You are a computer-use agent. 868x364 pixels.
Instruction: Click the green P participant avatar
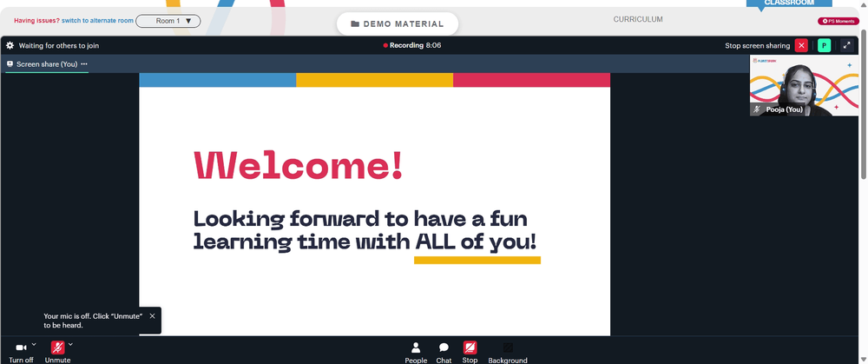(x=825, y=45)
